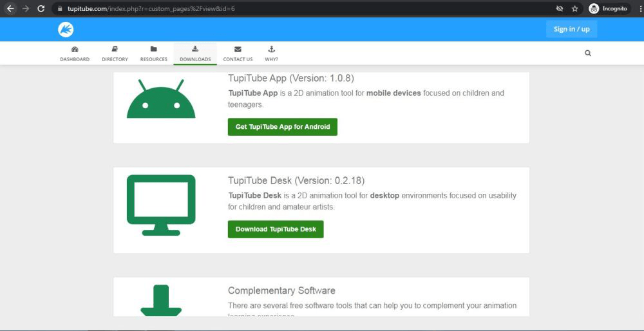Click Get TupiTube App for Android
Screen dimensions: 644x331
point(283,127)
